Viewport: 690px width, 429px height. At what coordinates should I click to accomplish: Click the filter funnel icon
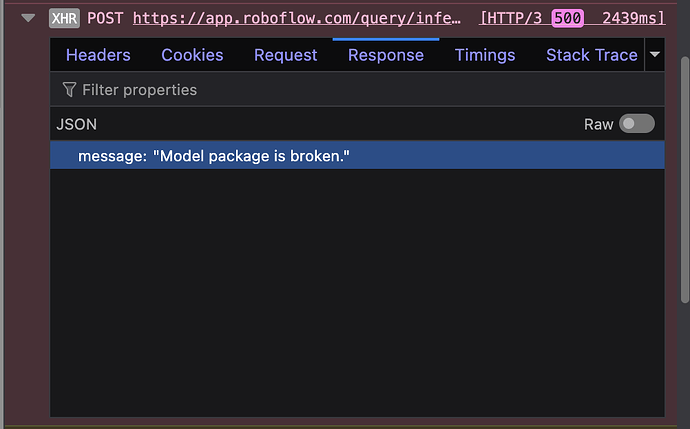click(69, 90)
